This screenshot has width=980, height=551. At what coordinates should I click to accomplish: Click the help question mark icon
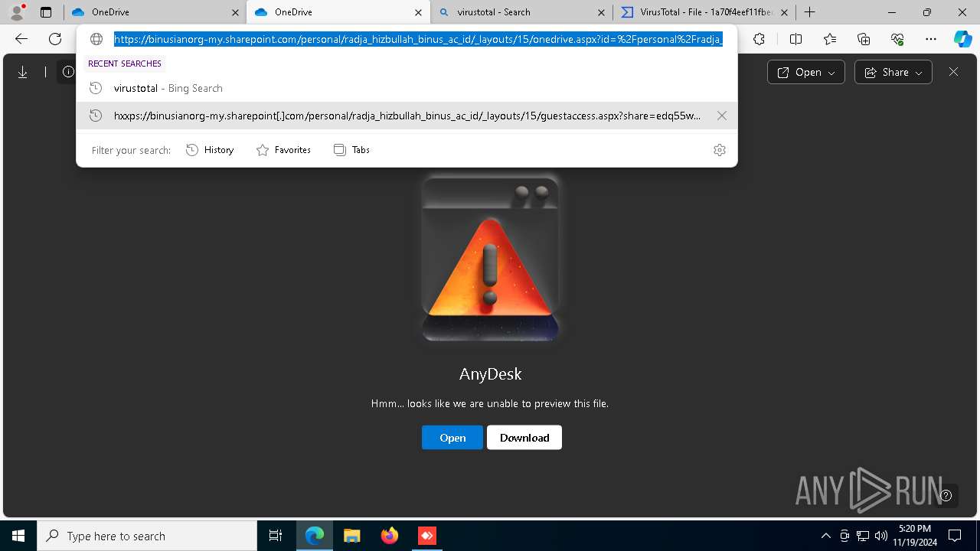[x=946, y=495]
